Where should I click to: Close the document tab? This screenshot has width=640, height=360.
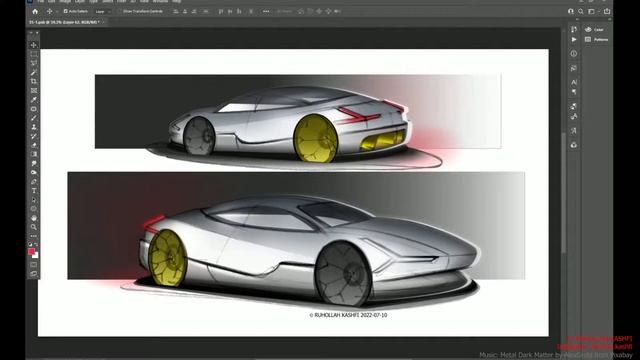[x=104, y=22]
